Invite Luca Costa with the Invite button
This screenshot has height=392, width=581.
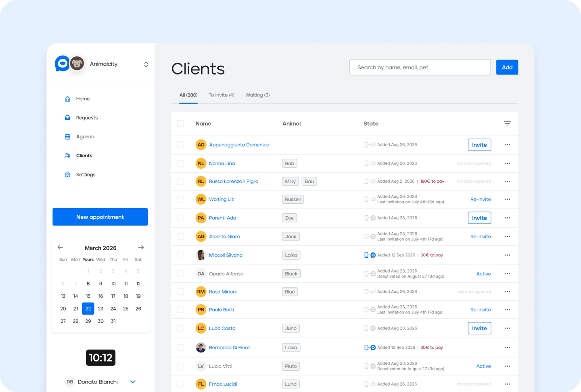[x=479, y=328]
